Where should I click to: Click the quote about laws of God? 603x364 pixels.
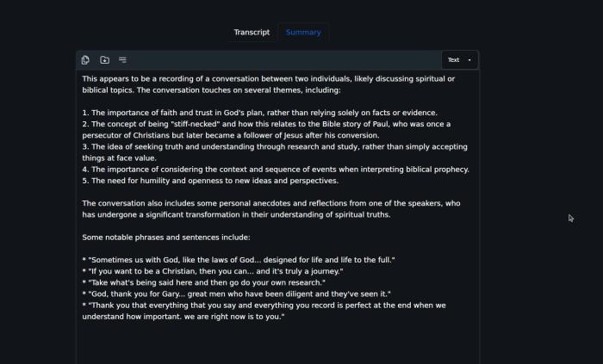pyautogui.click(x=239, y=260)
